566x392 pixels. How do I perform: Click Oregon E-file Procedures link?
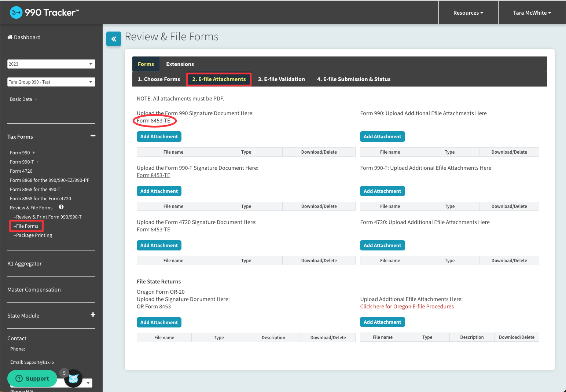click(x=407, y=307)
